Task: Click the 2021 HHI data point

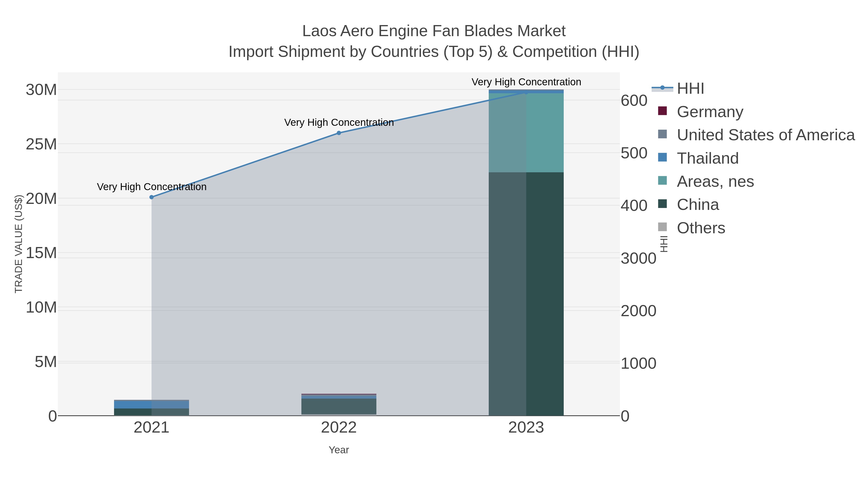Action: click(152, 197)
